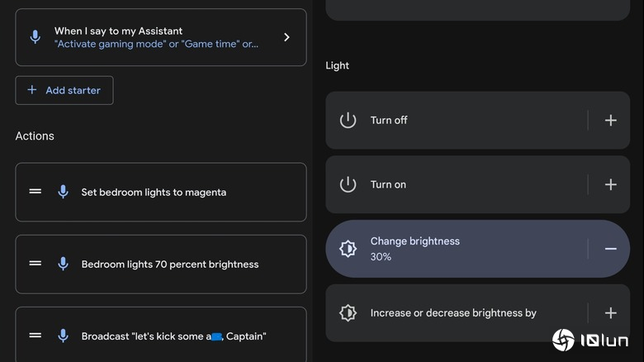Add the Turn on light action
This screenshot has width=644, height=362.
click(x=610, y=184)
